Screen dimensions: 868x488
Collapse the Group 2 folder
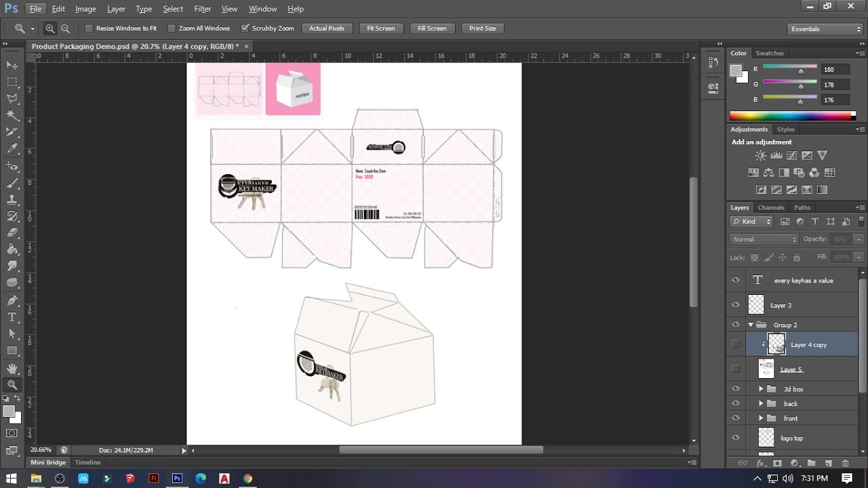tap(751, 325)
